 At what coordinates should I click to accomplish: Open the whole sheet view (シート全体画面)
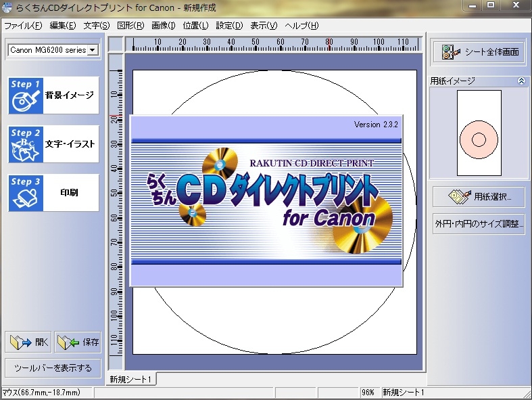pyautogui.click(x=480, y=52)
